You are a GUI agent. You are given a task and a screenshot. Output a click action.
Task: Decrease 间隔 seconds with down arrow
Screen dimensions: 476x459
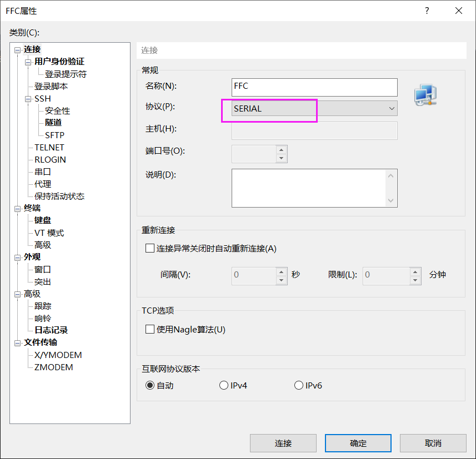click(282, 280)
